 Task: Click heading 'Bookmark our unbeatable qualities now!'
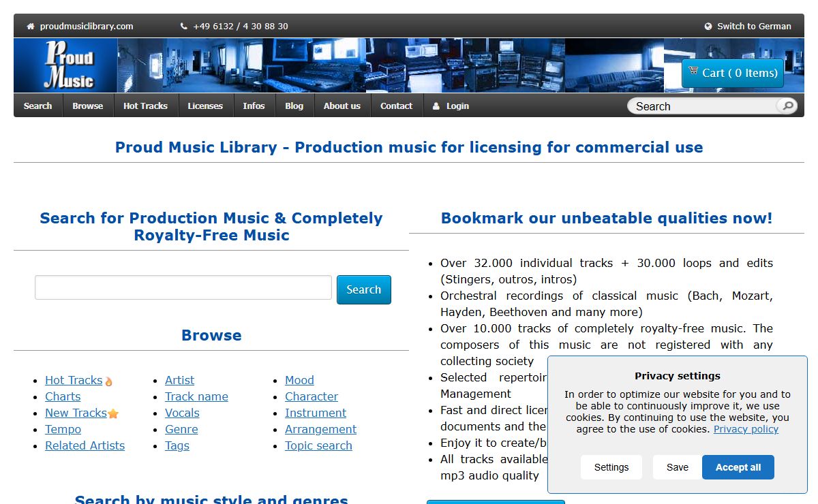(607, 218)
